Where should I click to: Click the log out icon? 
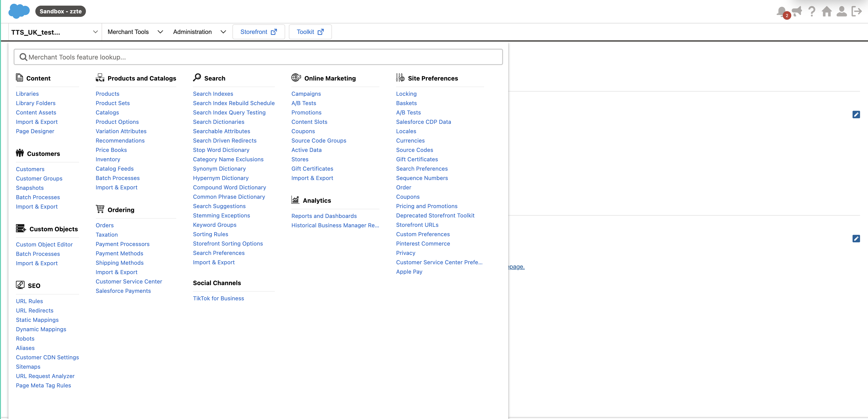pos(856,11)
